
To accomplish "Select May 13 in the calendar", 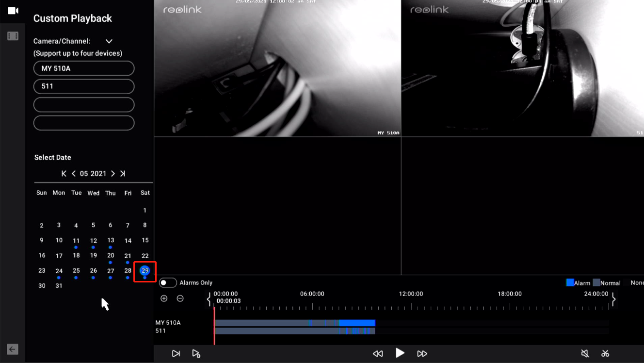I will [x=111, y=240].
